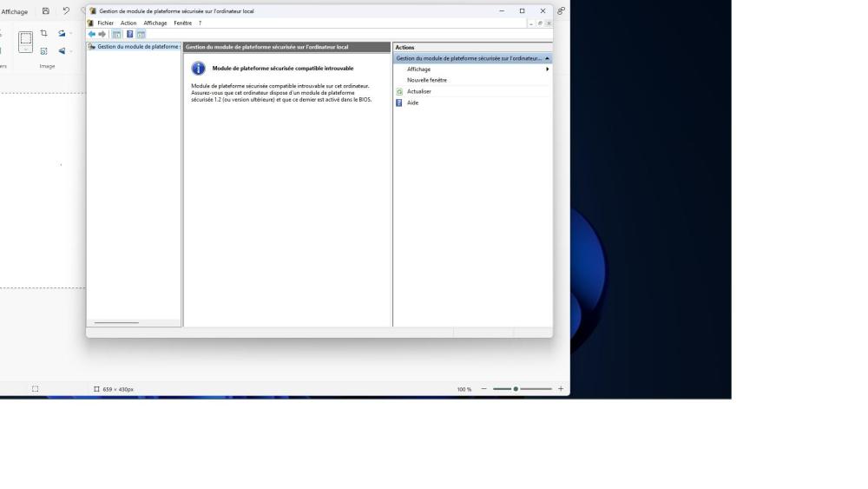Minimize the TPM management window

[502, 11]
